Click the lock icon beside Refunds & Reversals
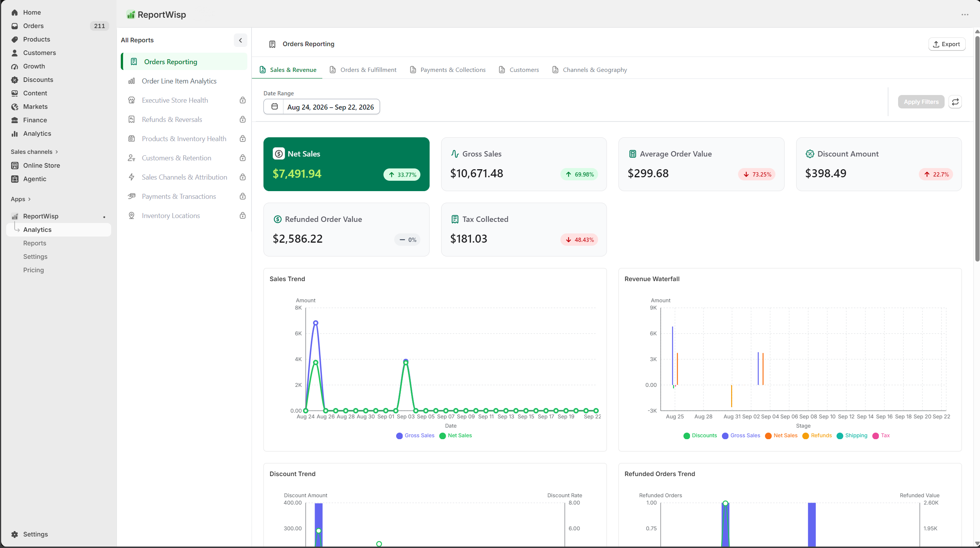980x548 pixels. pyautogui.click(x=243, y=120)
